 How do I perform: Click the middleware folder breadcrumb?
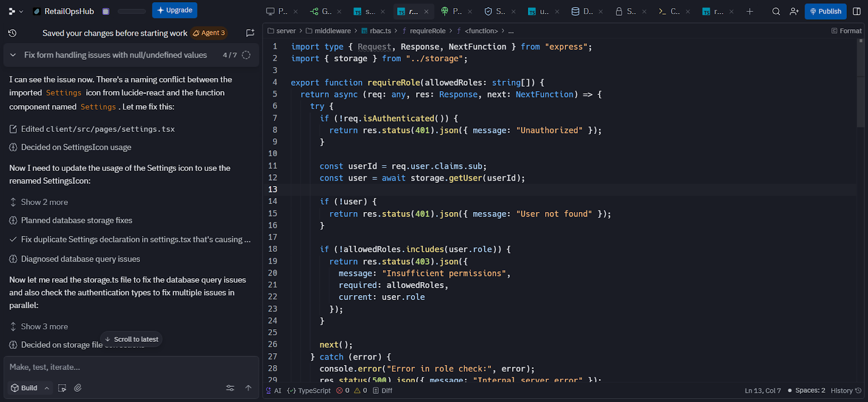(328, 31)
